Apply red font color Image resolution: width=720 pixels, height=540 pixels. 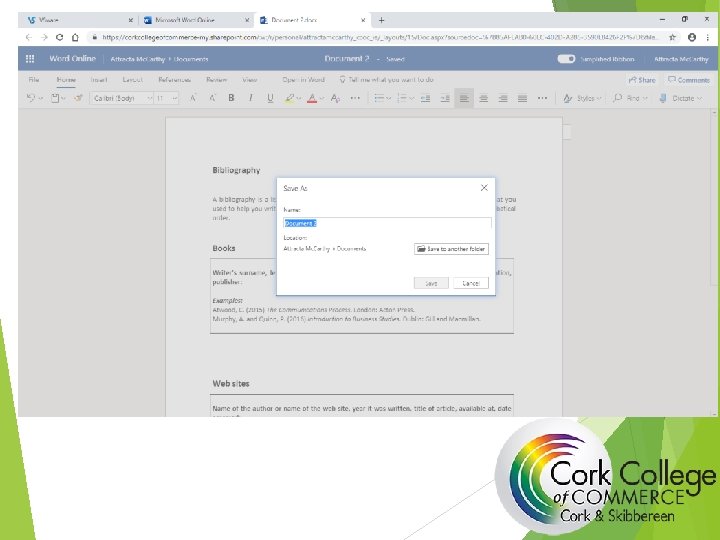tap(312, 98)
